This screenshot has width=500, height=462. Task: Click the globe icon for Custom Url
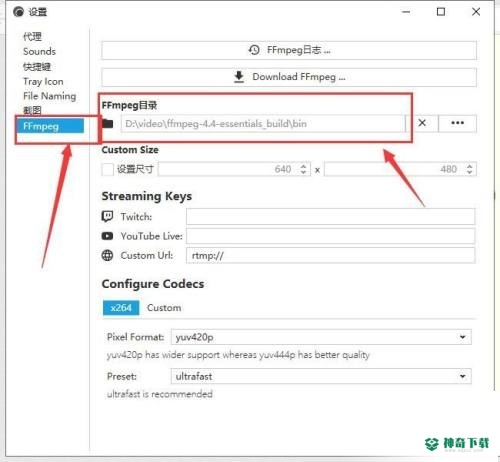[x=107, y=255]
